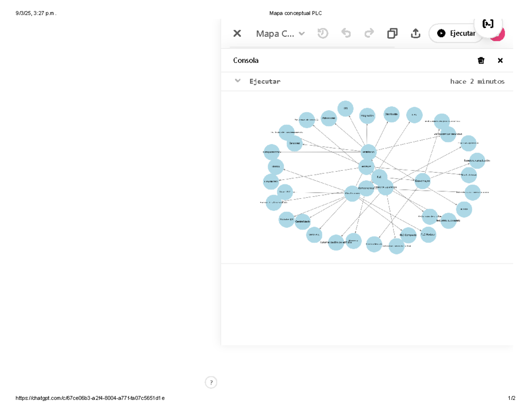Click the Actuadores node
The height and width of the screenshot is (411, 532).
(x=329, y=118)
